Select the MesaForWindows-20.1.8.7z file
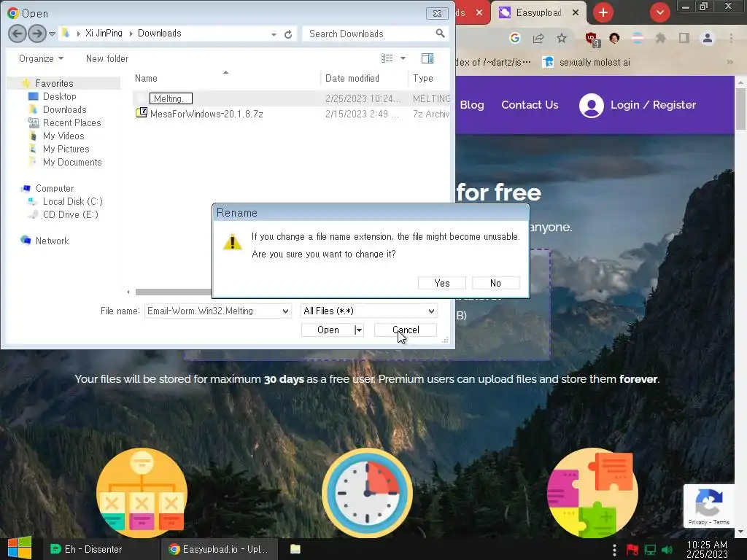Screen dimensions: 747x560 tap(206, 114)
